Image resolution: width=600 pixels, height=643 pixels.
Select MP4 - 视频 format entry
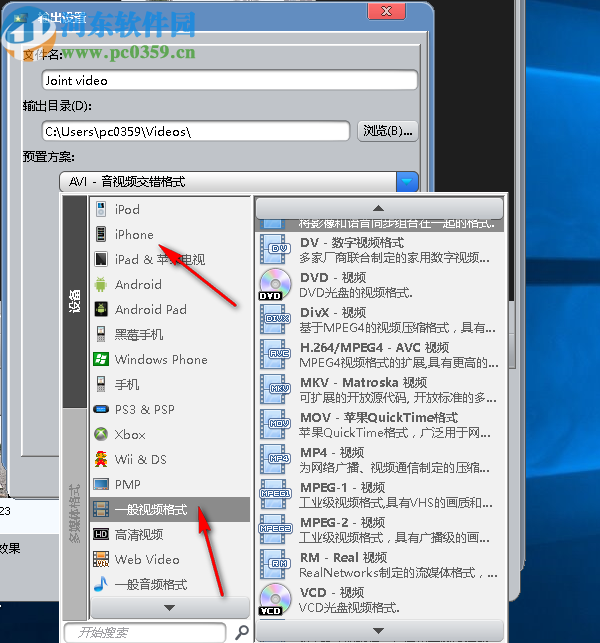[379, 460]
